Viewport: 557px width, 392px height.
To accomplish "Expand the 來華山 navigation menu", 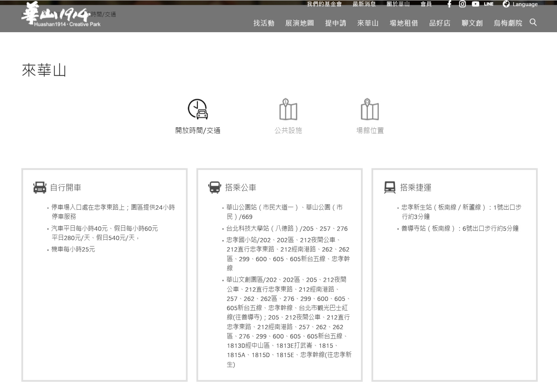I will [x=368, y=23].
